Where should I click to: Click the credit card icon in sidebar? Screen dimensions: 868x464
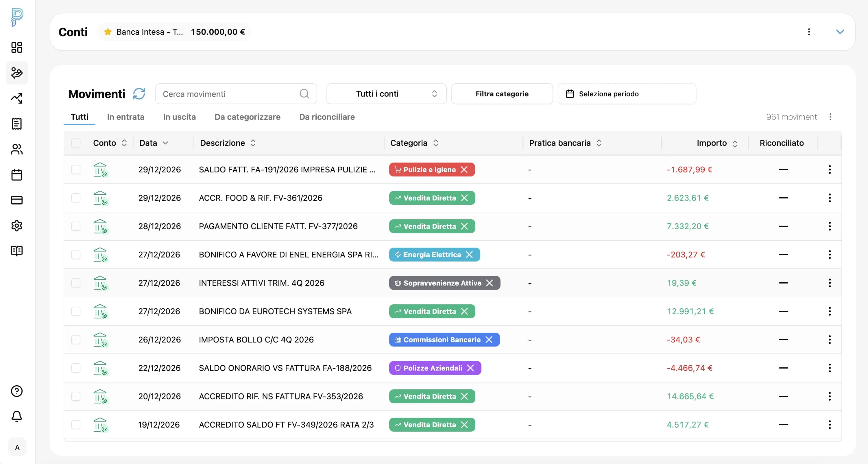click(x=16, y=200)
